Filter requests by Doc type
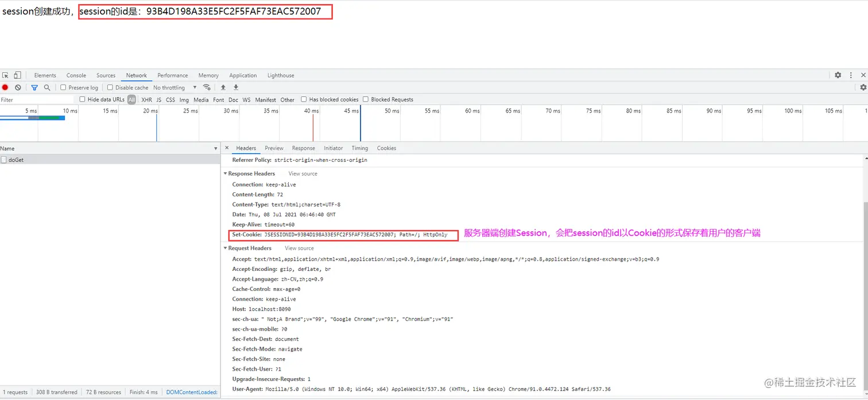Screen dimensions: 868x400 coord(233,99)
